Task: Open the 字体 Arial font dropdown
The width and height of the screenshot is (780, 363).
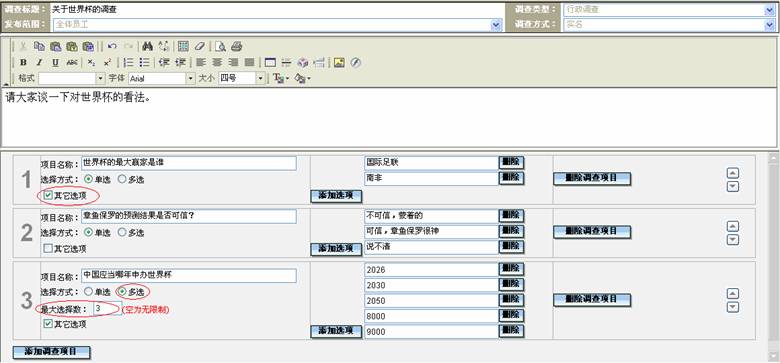Action: [191, 78]
